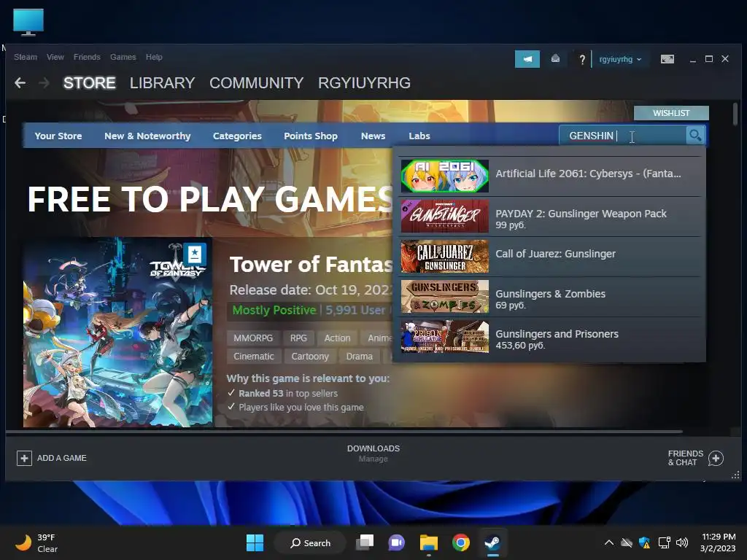Expand the rgyiuyrhg account dropdown

620,59
